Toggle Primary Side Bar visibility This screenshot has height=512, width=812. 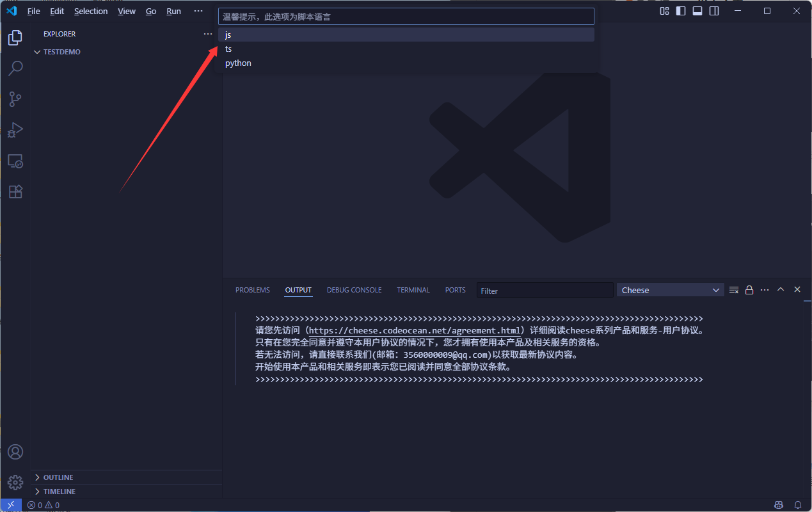[x=681, y=11]
